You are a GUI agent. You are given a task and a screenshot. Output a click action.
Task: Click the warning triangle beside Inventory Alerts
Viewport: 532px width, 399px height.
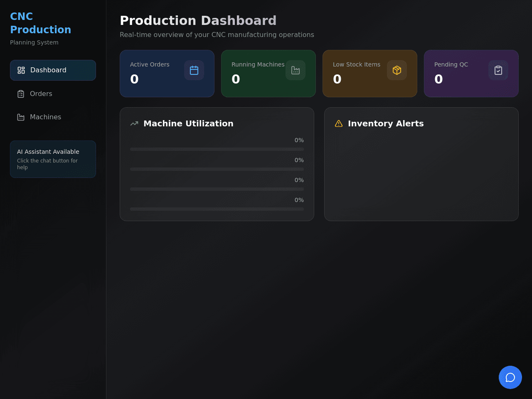pos(339,123)
